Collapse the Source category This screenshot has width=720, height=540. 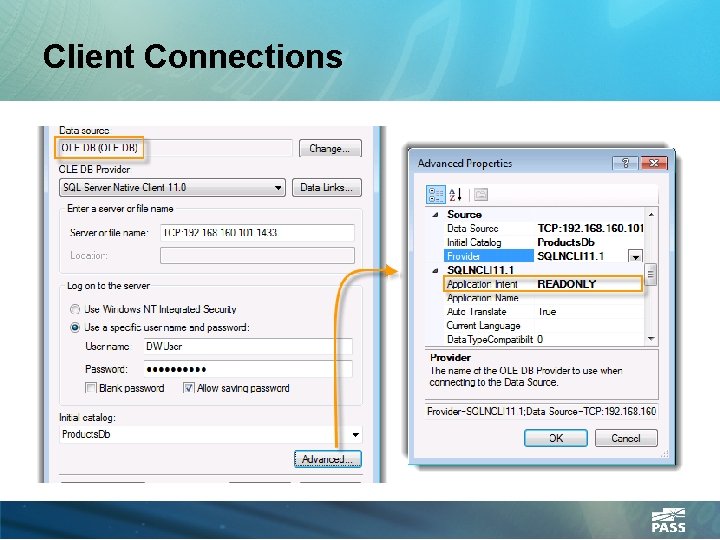pos(436,214)
